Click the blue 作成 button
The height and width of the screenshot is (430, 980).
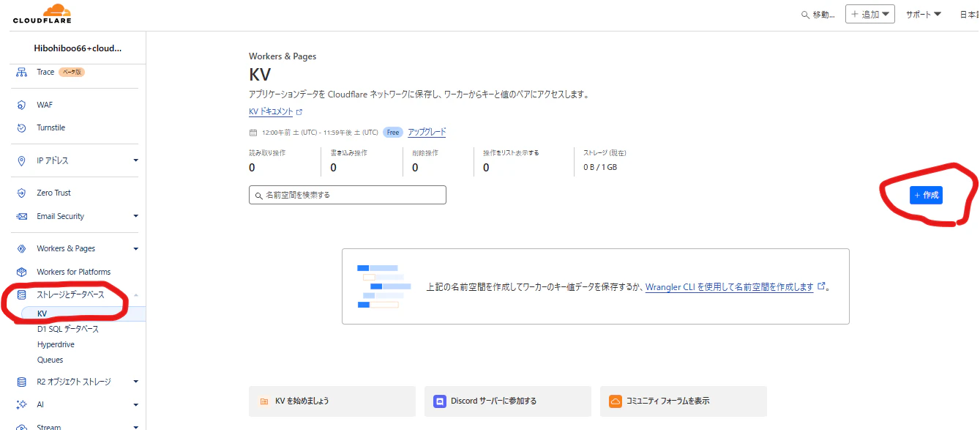click(x=926, y=195)
